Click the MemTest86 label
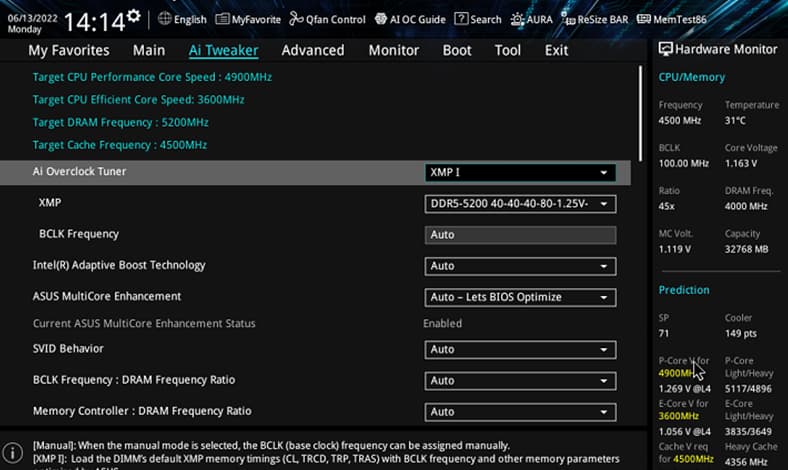Image resolution: width=788 pixels, height=470 pixels. 679,20
